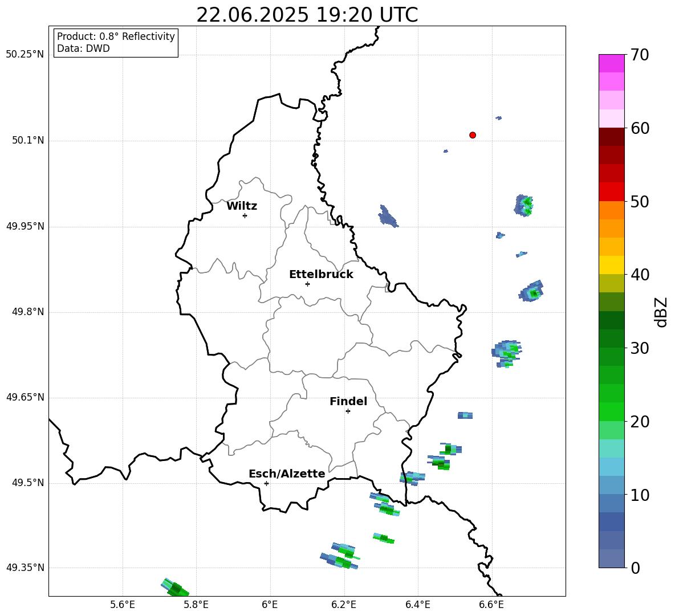Click the 30 tick label on colorbar
The width and height of the screenshot is (675, 616).
click(640, 348)
